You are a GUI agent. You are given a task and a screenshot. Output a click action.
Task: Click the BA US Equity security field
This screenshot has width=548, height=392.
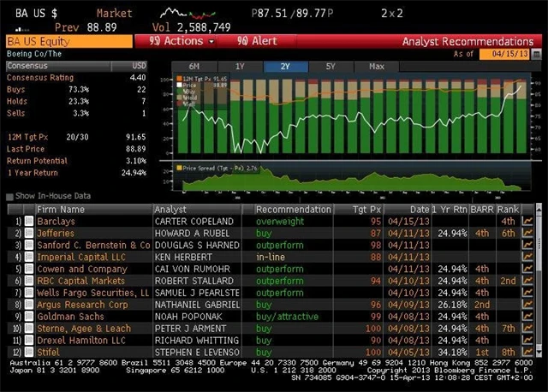[x=67, y=41]
